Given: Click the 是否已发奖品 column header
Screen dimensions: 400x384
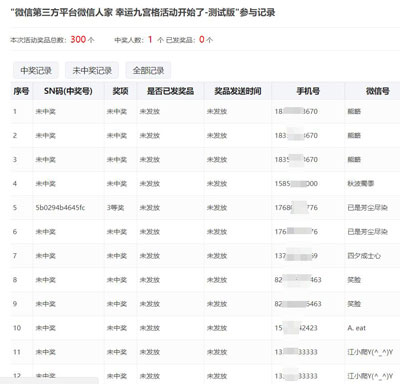Looking at the screenshot, I should [x=170, y=91].
